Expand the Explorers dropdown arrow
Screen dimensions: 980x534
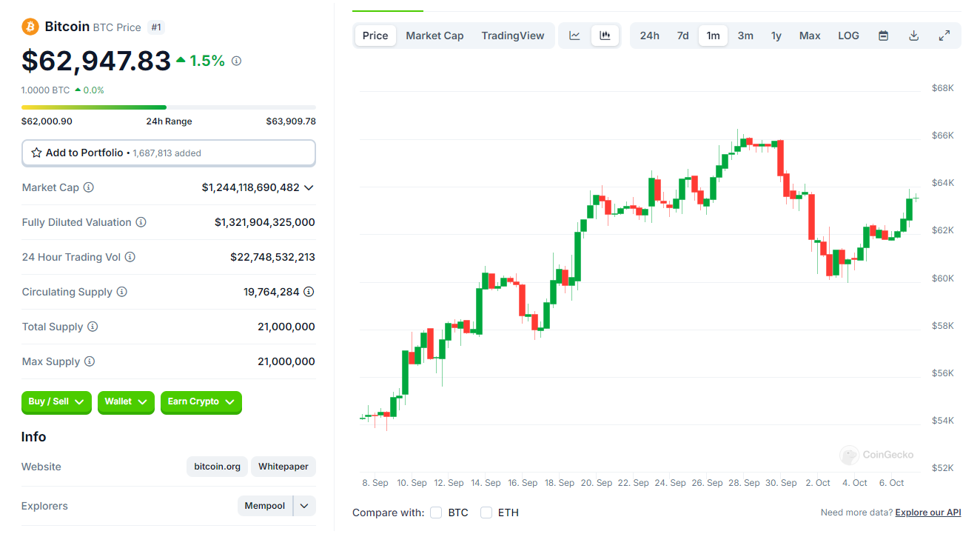(x=304, y=506)
